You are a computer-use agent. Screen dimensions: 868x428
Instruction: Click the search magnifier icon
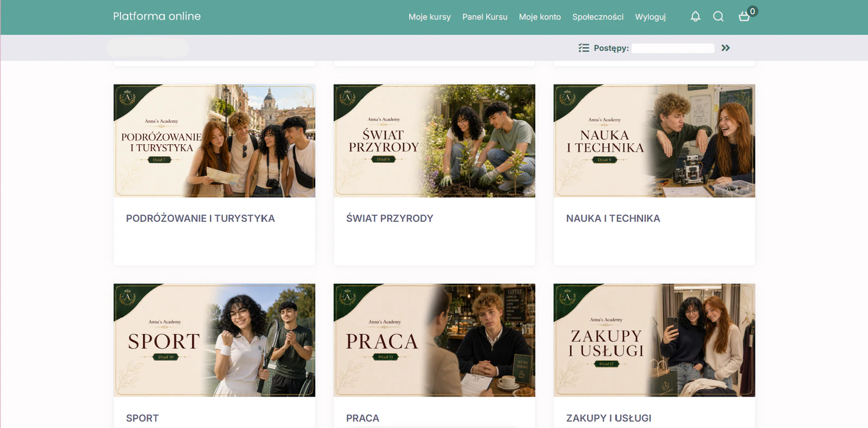click(x=718, y=17)
